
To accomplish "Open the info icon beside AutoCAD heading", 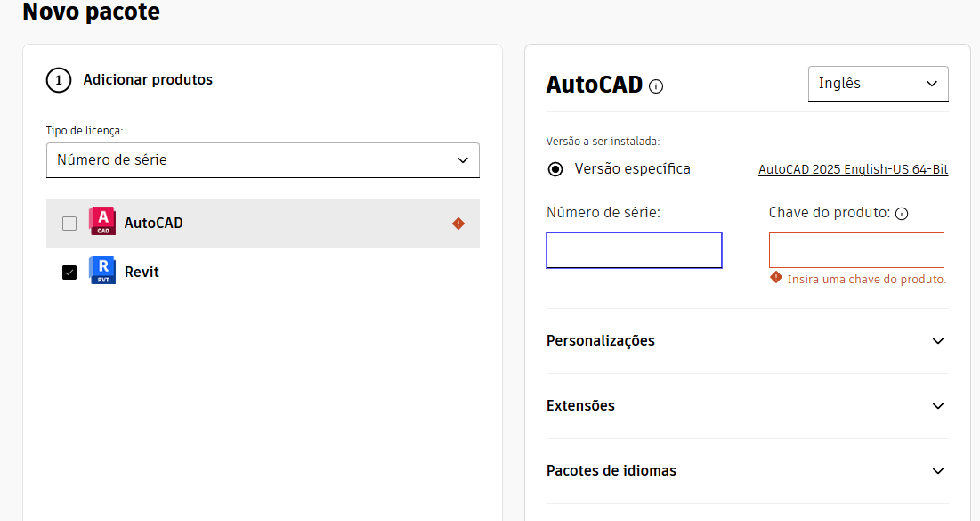I will (x=656, y=86).
